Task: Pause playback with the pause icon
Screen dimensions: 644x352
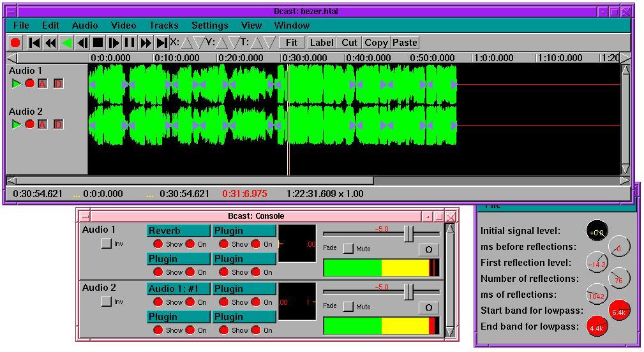Action: pos(130,43)
